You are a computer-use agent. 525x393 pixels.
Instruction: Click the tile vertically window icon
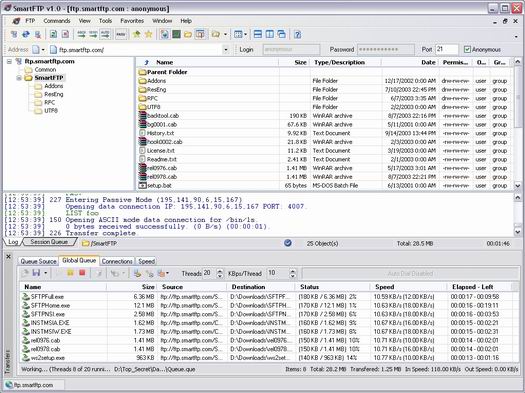tap(270, 34)
